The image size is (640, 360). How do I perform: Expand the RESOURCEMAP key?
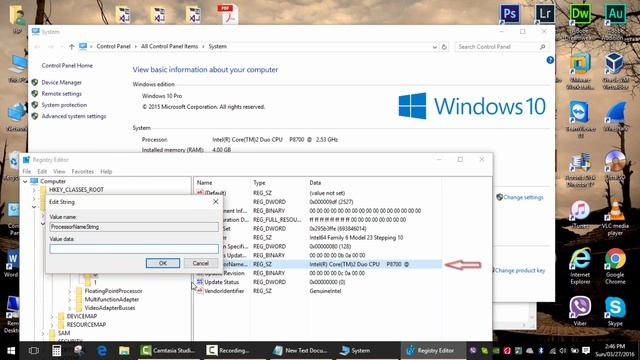[x=52, y=325]
